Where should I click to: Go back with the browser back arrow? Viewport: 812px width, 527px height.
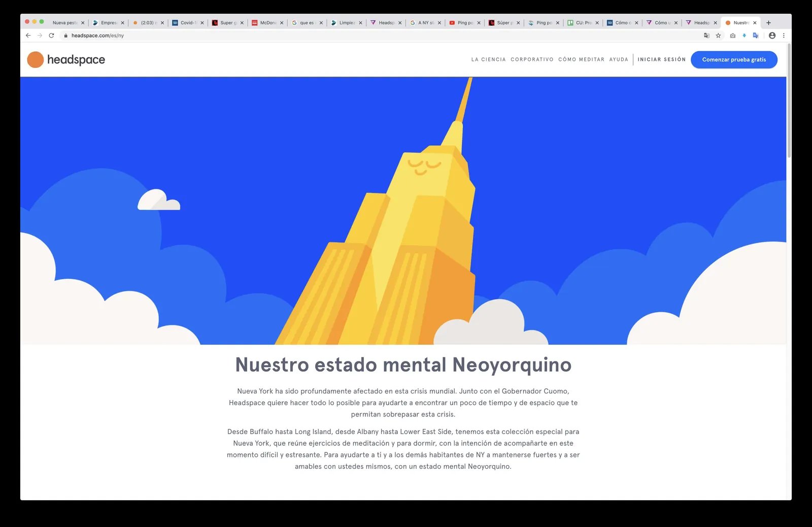tap(28, 36)
